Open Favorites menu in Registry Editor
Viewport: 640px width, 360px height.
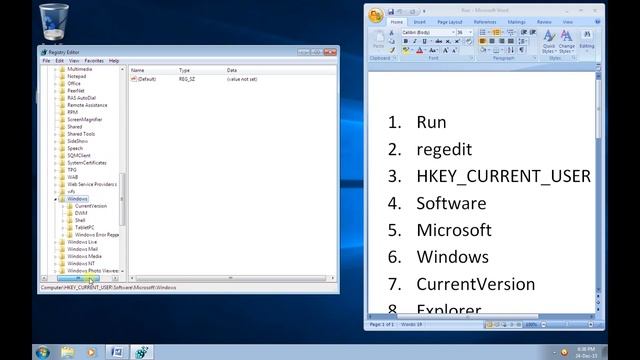click(x=94, y=61)
